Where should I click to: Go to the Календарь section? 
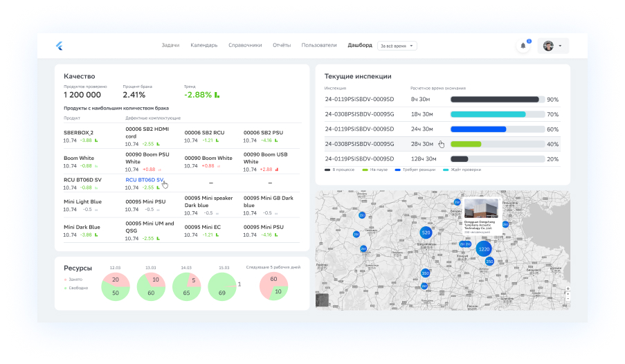(x=204, y=45)
